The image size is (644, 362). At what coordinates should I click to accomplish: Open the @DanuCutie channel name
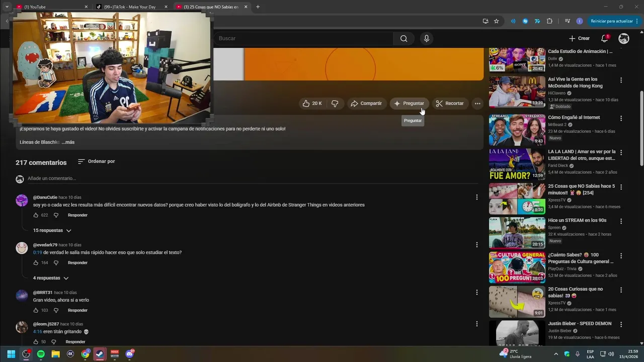45,198
